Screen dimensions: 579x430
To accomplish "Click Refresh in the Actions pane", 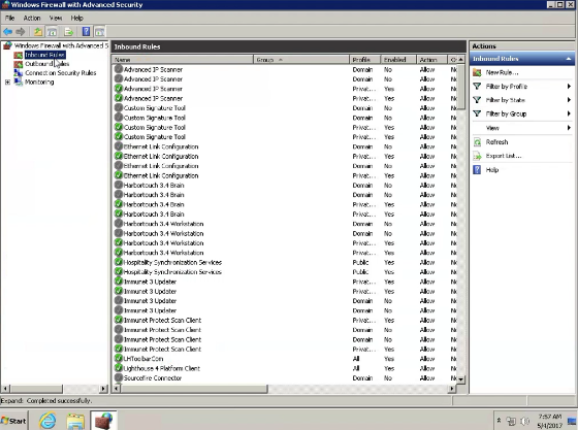I will click(x=497, y=142).
